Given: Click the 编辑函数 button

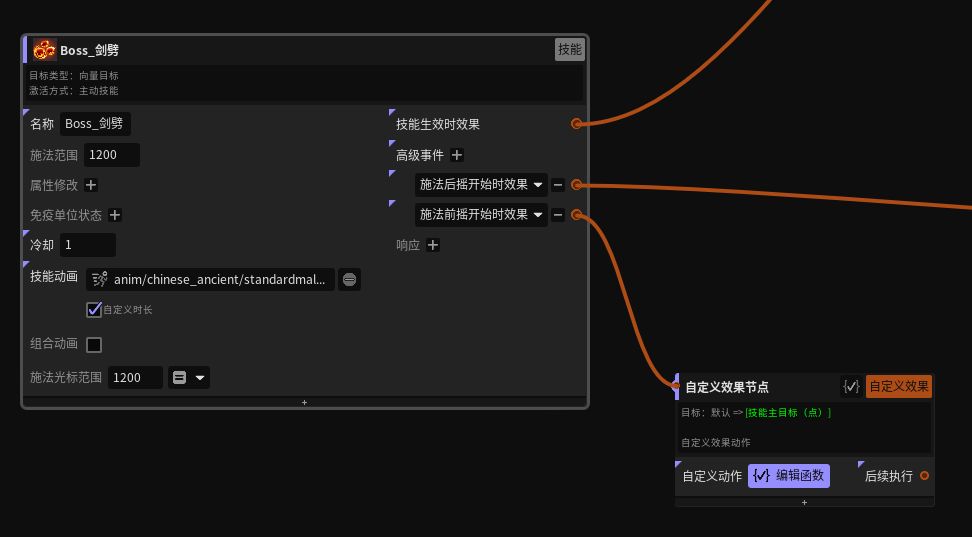Looking at the screenshot, I should (x=789, y=476).
